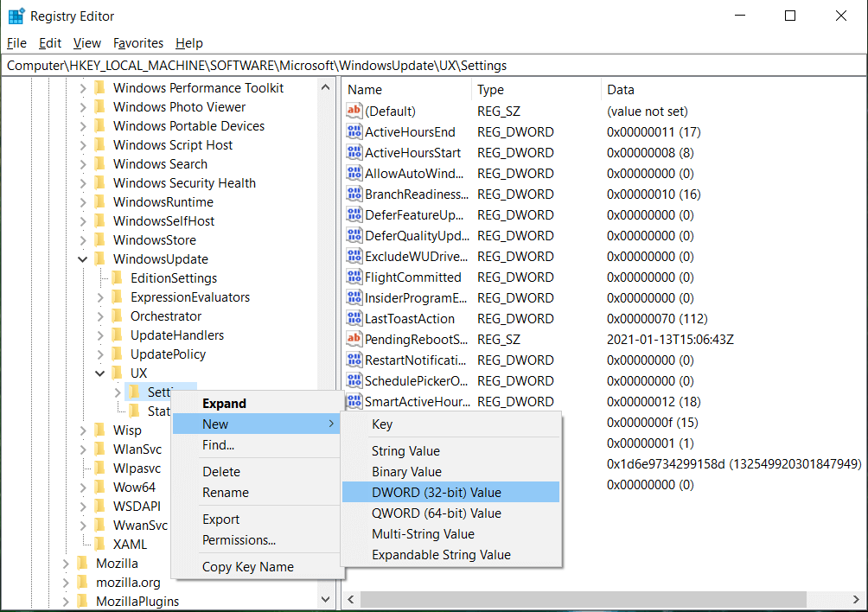868x612 pixels.
Task: Click the RestartNotificati... DWORD icon
Action: (x=354, y=360)
